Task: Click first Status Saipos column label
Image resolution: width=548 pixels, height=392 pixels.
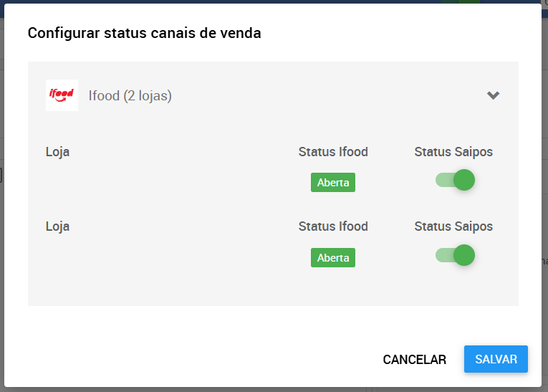Action: point(453,152)
